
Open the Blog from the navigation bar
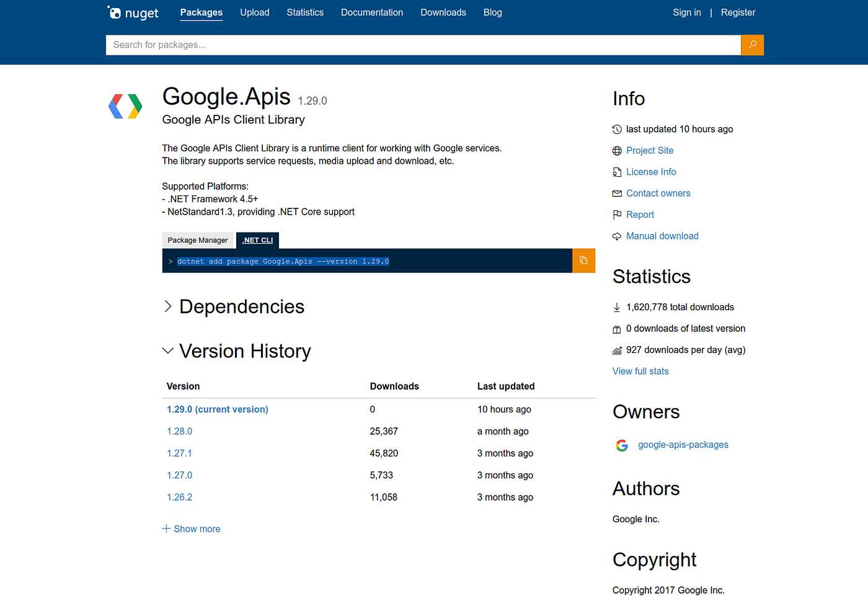(x=492, y=12)
